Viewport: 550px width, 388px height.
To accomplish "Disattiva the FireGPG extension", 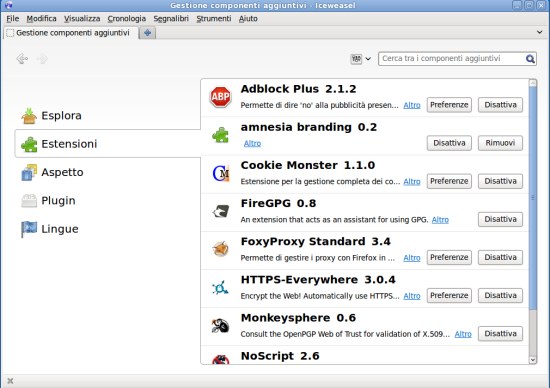I will click(x=500, y=219).
